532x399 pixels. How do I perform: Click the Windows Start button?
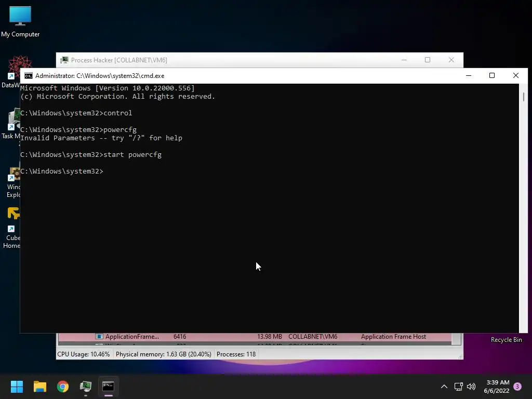(x=17, y=387)
